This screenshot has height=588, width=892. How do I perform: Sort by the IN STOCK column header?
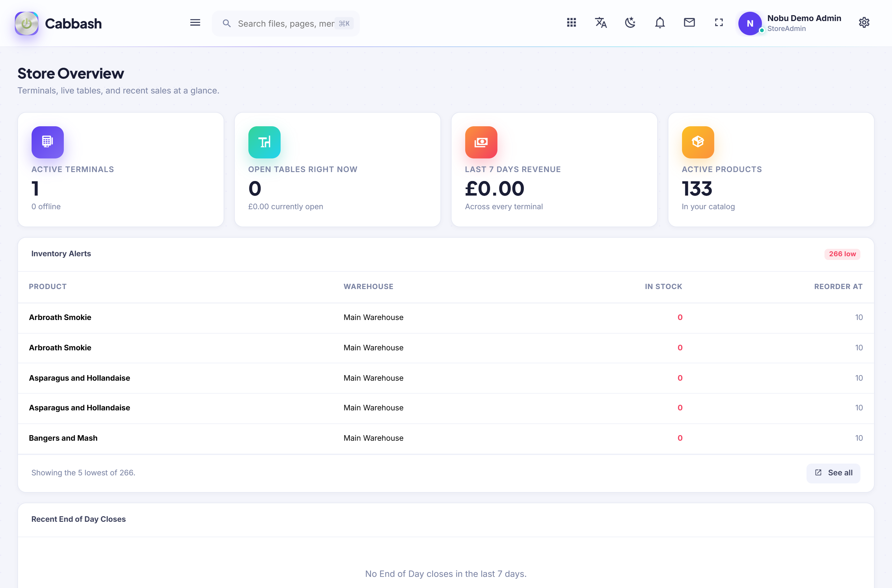point(663,287)
